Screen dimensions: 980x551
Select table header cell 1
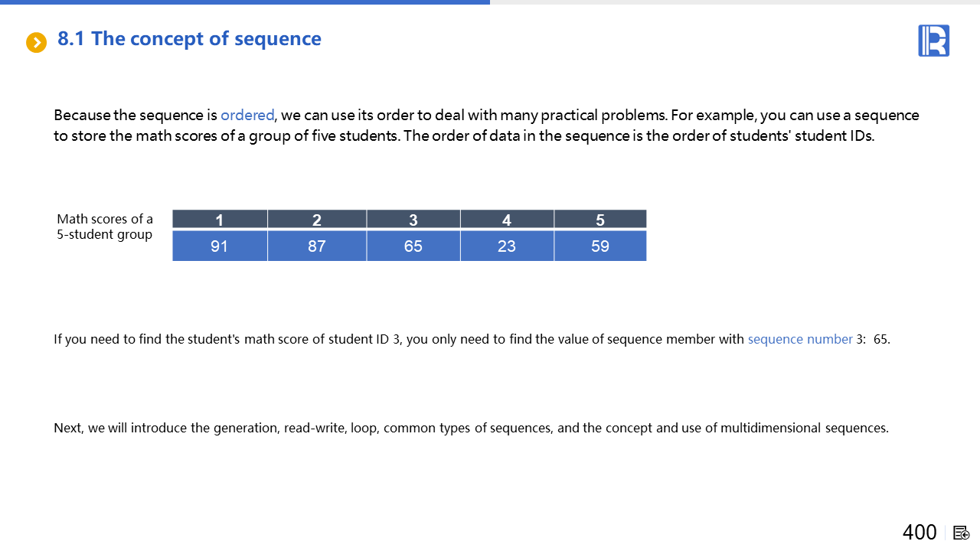click(x=220, y=220)
